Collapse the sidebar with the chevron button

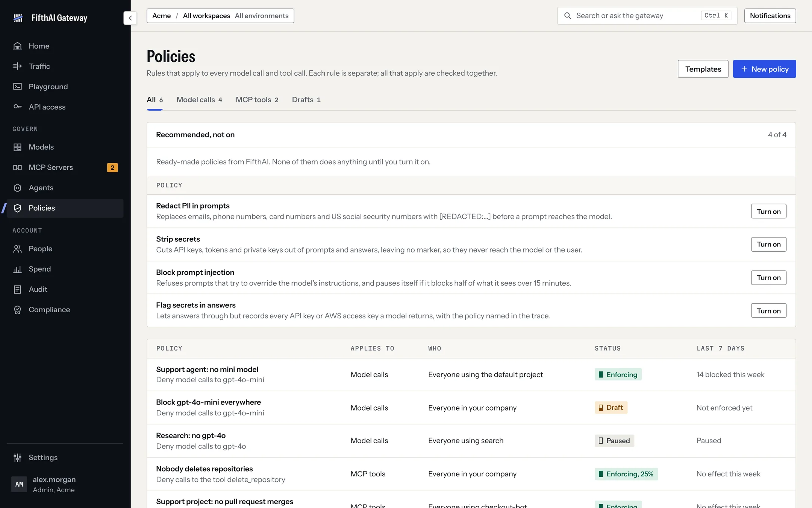[x=130, y=18]
